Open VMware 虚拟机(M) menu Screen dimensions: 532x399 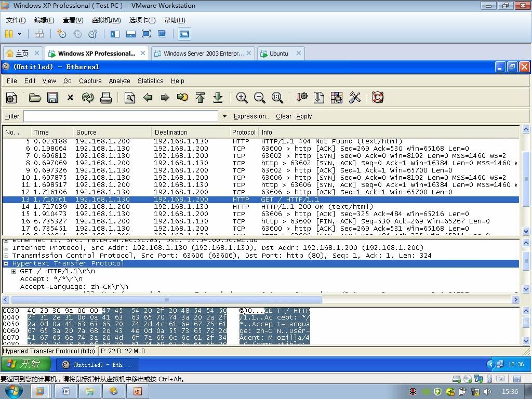[x=106, y=20]
